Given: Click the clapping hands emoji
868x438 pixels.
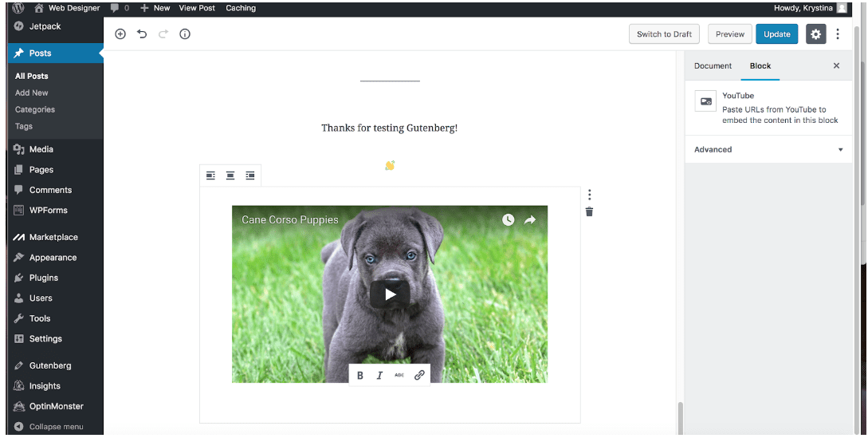Looking at the screenshot, I should 390,165.
